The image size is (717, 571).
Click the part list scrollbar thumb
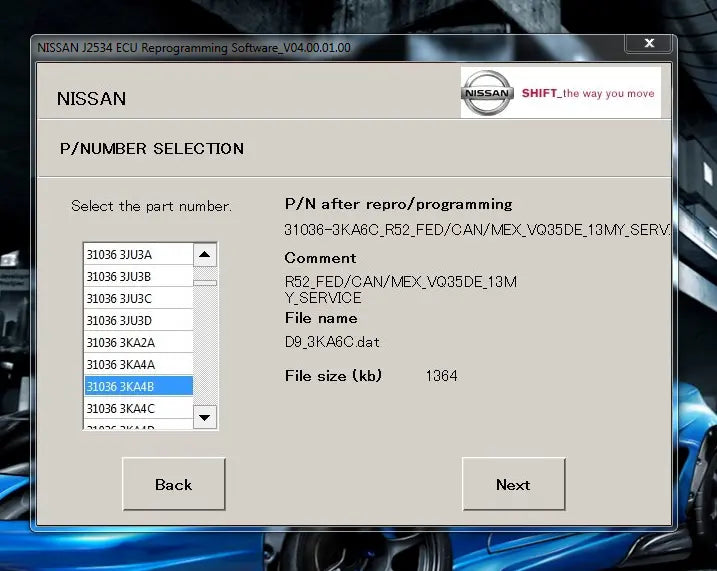point(205,283)
